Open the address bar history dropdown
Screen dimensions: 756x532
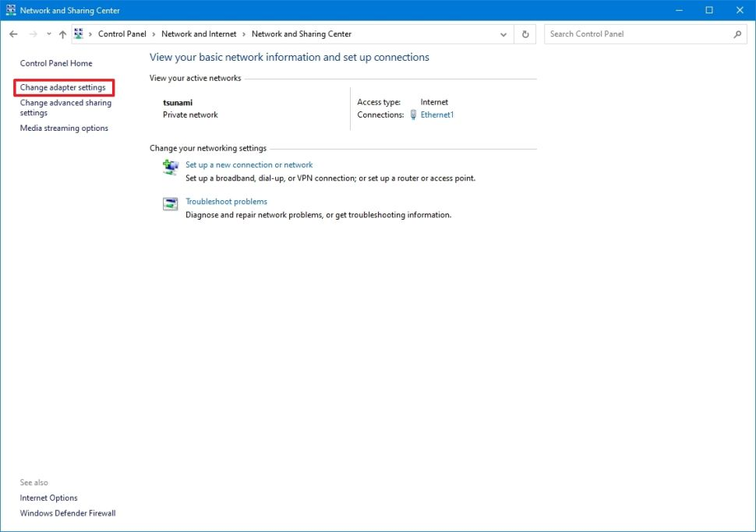click(x=503, y=34)
